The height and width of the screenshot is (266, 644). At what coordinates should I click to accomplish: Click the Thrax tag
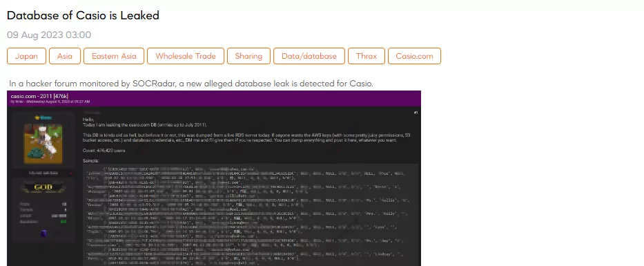367,56
